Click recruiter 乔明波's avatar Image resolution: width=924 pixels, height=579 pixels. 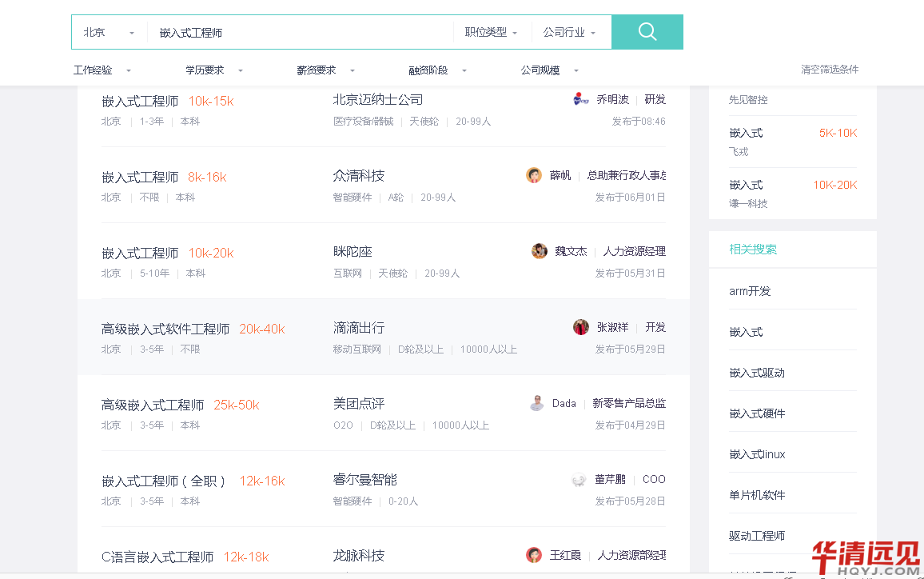581,99
